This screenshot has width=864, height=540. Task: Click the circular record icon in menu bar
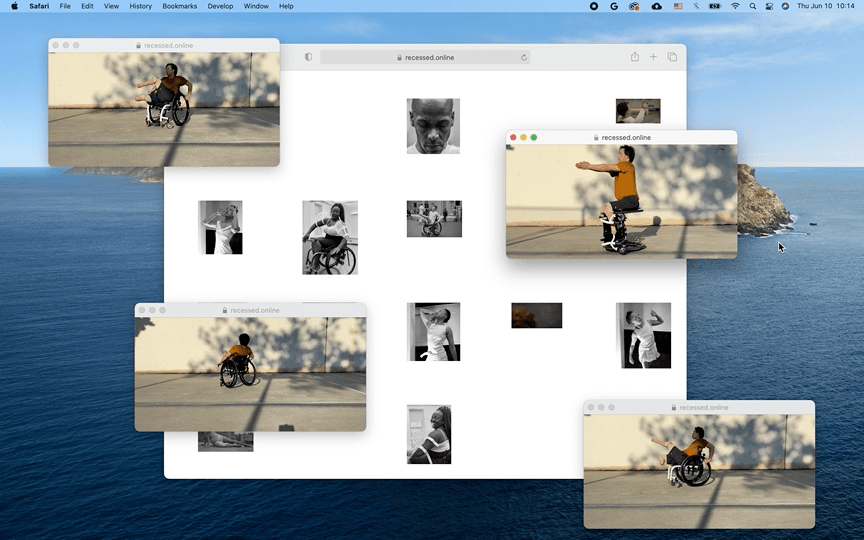pos(594,6)
